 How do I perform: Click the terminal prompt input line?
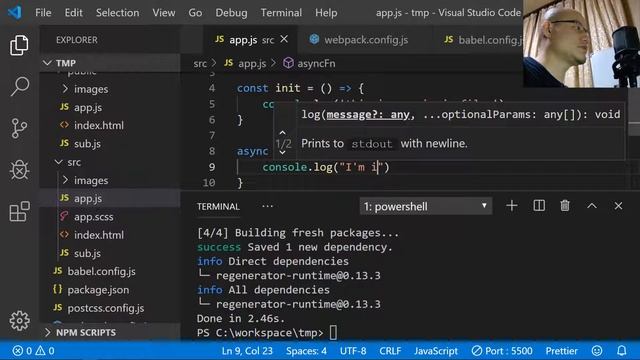(x=267, y=333)
